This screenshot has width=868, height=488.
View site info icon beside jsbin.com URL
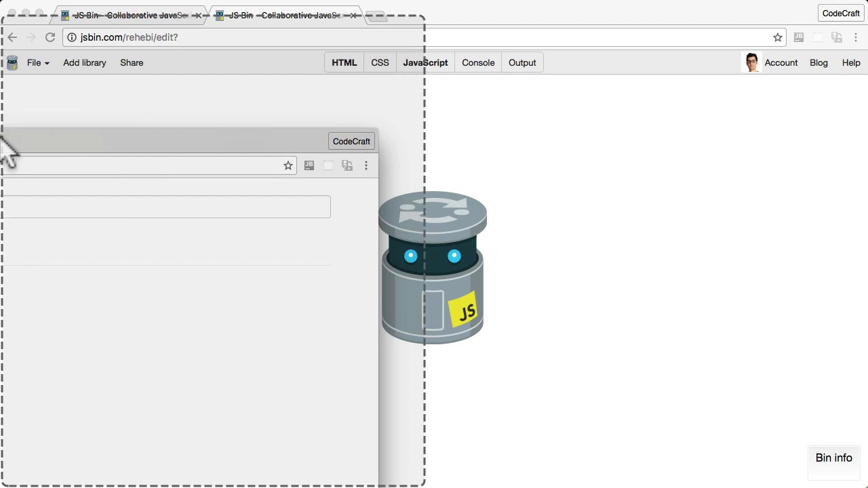(x=72, y=37)
